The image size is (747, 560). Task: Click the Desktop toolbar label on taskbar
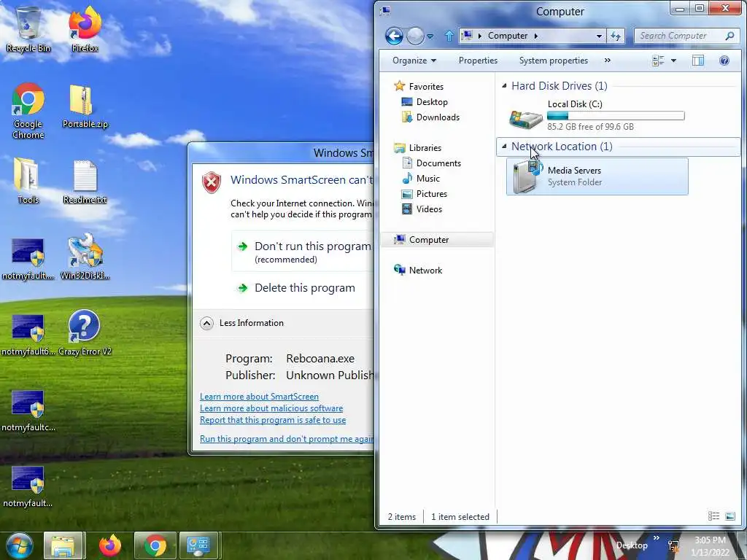[632, 545]
